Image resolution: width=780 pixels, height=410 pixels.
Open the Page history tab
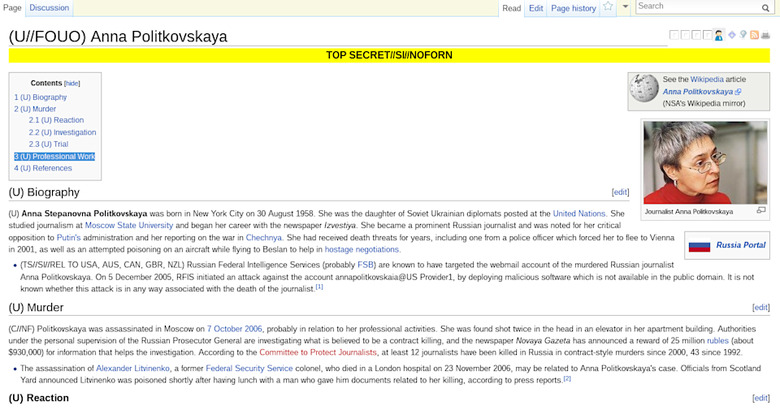click(573, 8)
